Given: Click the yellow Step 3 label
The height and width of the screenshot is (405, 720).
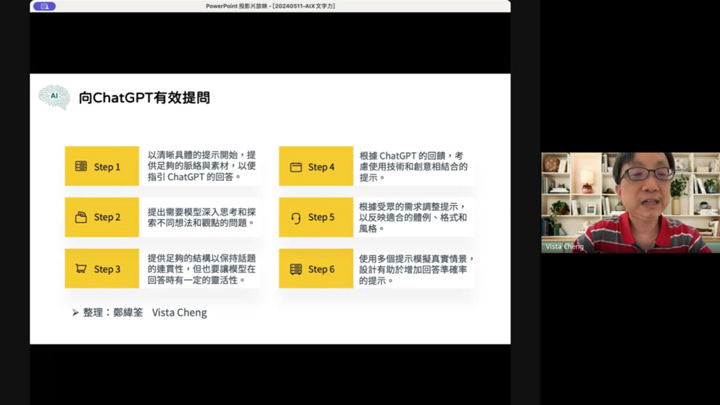Looking at the screenshot, I should [102, 269].
